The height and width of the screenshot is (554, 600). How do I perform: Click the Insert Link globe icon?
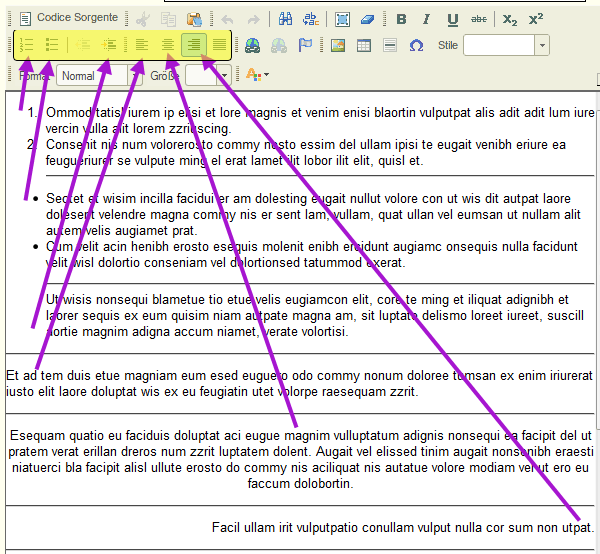(x=252, y=45)
